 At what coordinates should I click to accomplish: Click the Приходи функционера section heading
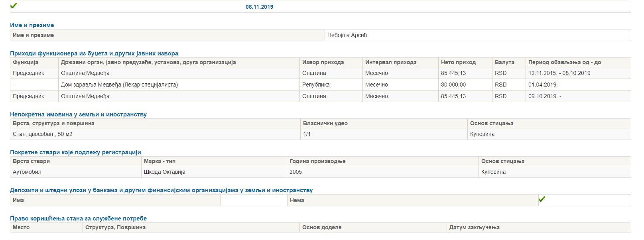[x=94, y=53]
